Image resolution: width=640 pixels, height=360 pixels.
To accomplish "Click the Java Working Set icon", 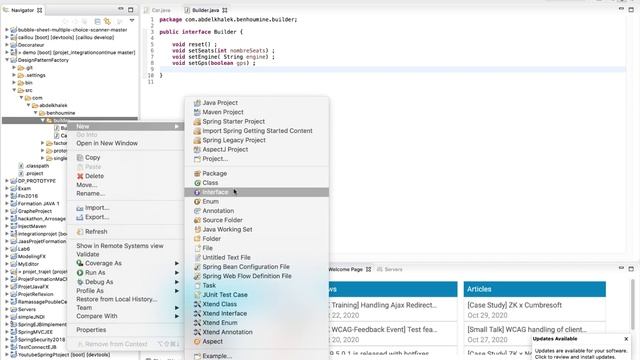I will (197, 229).
